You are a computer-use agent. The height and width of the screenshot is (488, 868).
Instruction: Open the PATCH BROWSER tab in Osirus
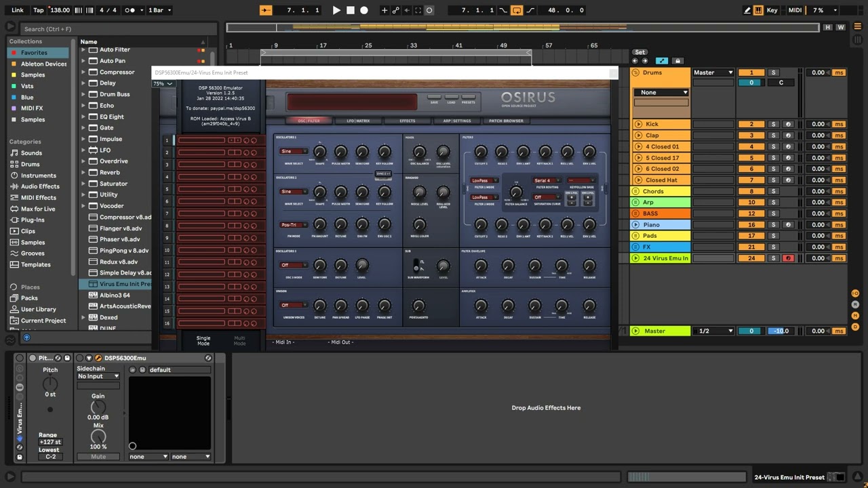pos(506,121)
